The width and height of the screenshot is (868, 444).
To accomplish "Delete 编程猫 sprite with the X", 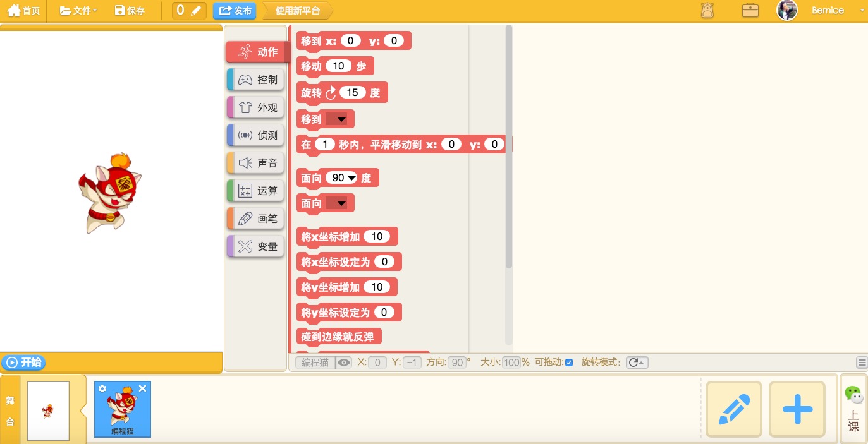I will tap(142, 388).
